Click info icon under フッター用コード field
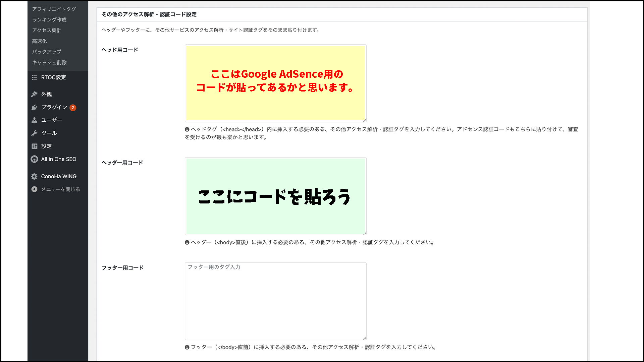 click(187, 347)
